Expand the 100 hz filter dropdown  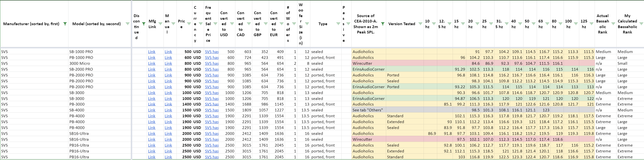[576, 24]
